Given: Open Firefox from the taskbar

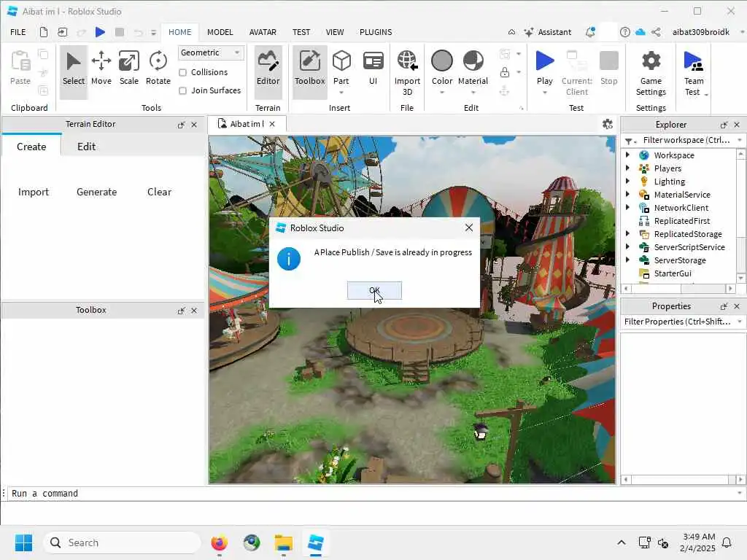Looking at the screenshot, I should (219, 542).
